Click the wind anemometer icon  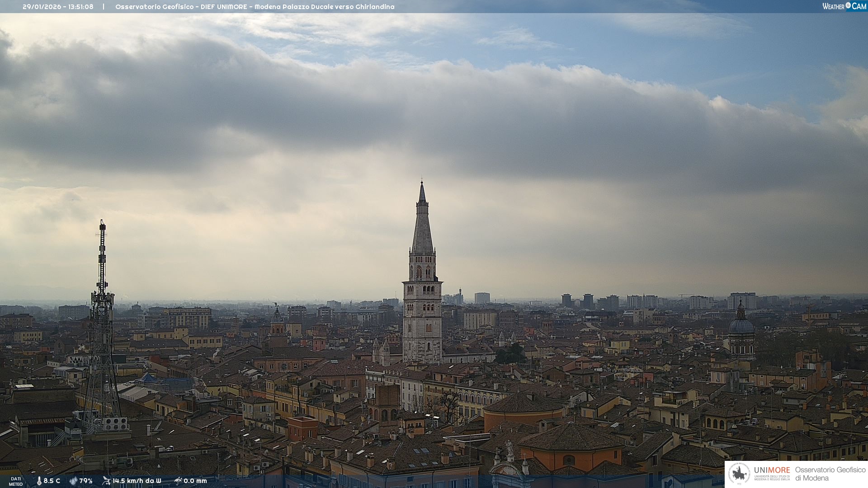[x=106, y=481]
